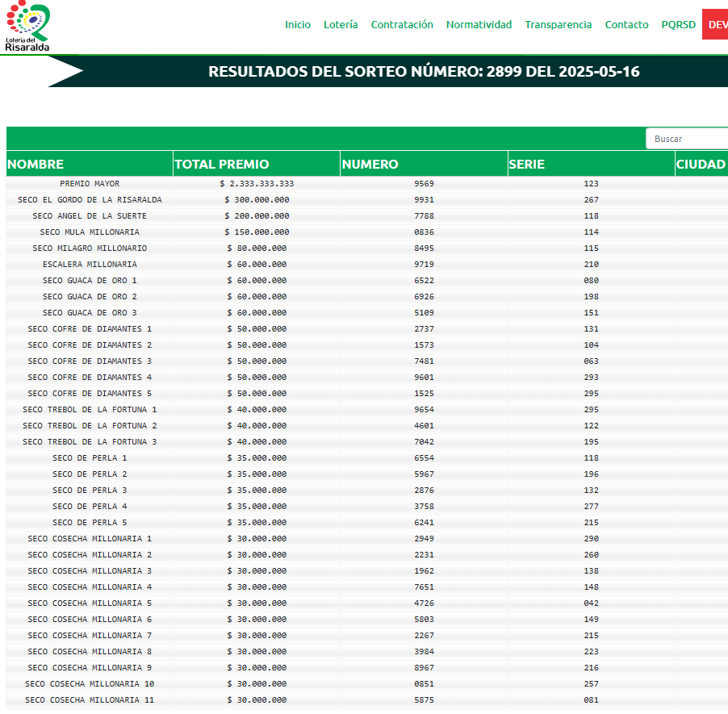Select SECO GUACA DE ORO 1
The image size is (728, 714).
pos(90,281)
